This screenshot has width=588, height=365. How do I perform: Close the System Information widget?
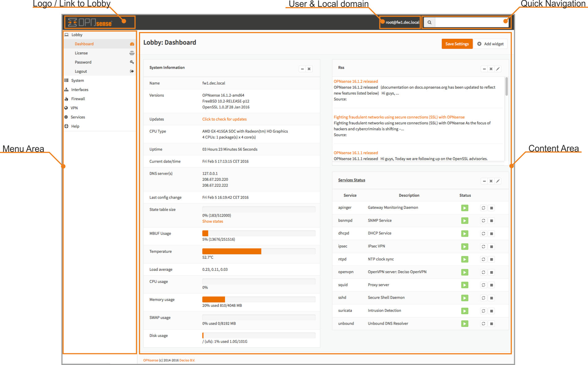tap(309, 69)
